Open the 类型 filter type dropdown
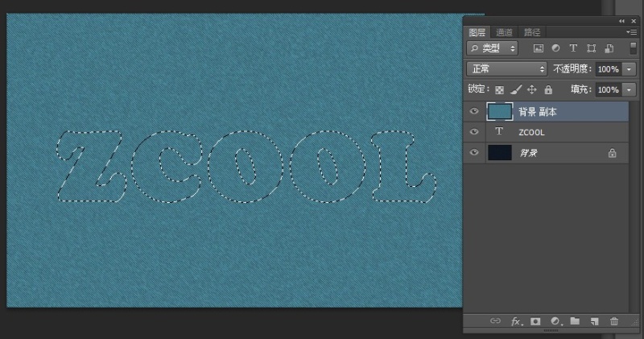 (493, 49)
